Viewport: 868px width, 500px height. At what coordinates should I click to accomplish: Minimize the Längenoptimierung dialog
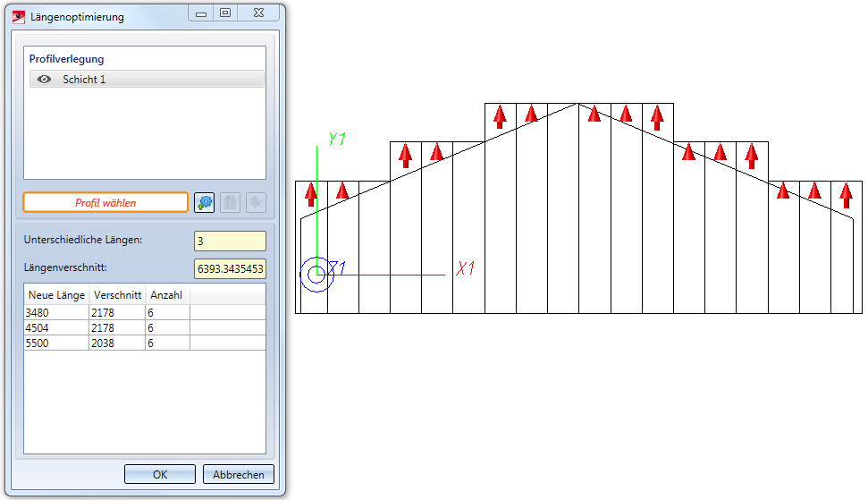click(x=201, y=13)
